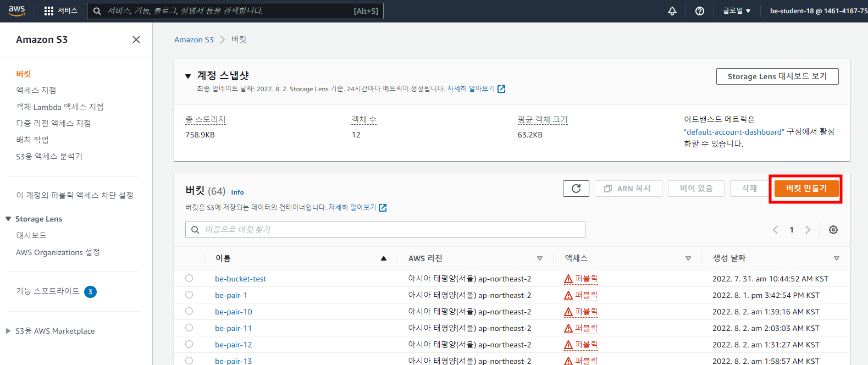Click 퍼블릭 access text for be-pair-13
Screen dimensions: 868x365
tap(586, 361)
